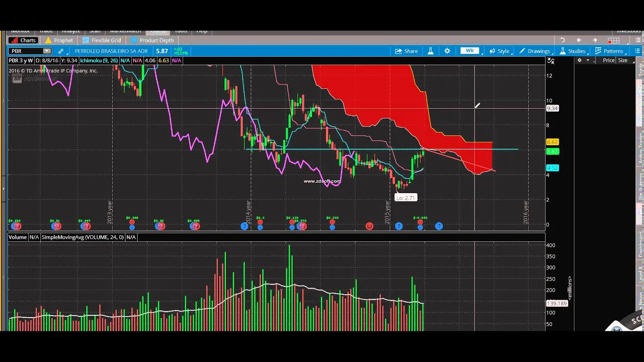
Task: Open the chart grid layout selector
Action: 613,40
